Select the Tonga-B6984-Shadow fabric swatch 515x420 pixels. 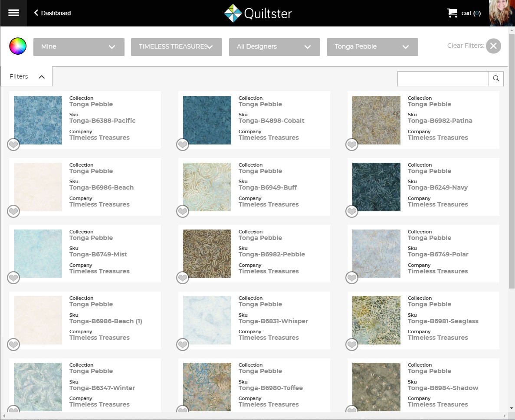pyautogui.click(x=376, y=387)
